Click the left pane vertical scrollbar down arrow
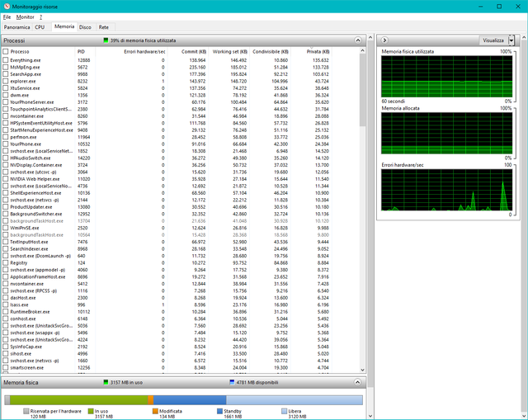 point(370,417)
